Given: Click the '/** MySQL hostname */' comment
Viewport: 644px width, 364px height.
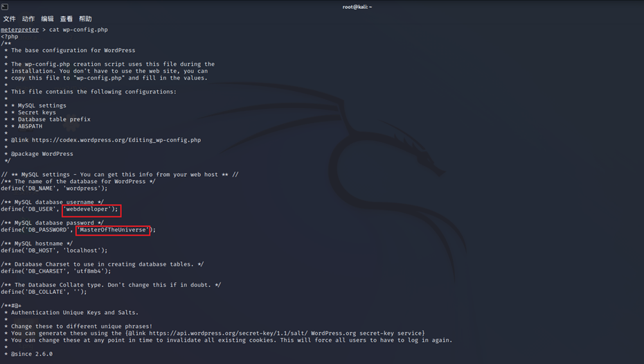Looking at the screenshot, I should point(37,244).
